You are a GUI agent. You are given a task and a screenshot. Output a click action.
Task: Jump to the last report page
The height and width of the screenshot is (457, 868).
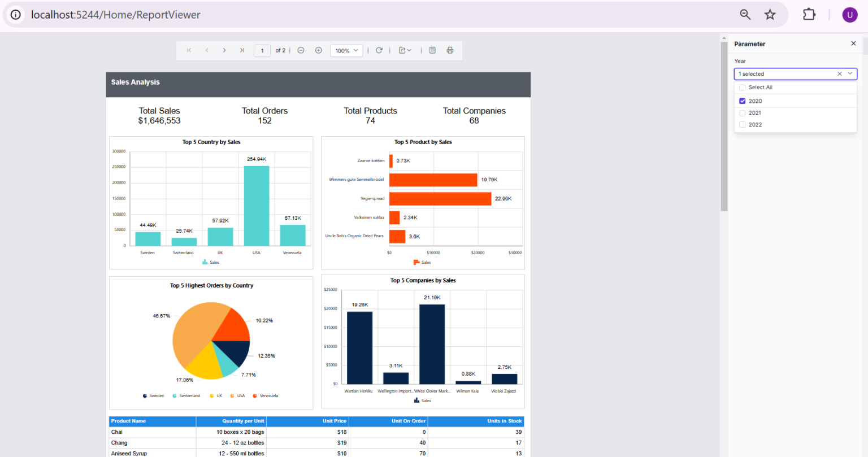[242, 50]
